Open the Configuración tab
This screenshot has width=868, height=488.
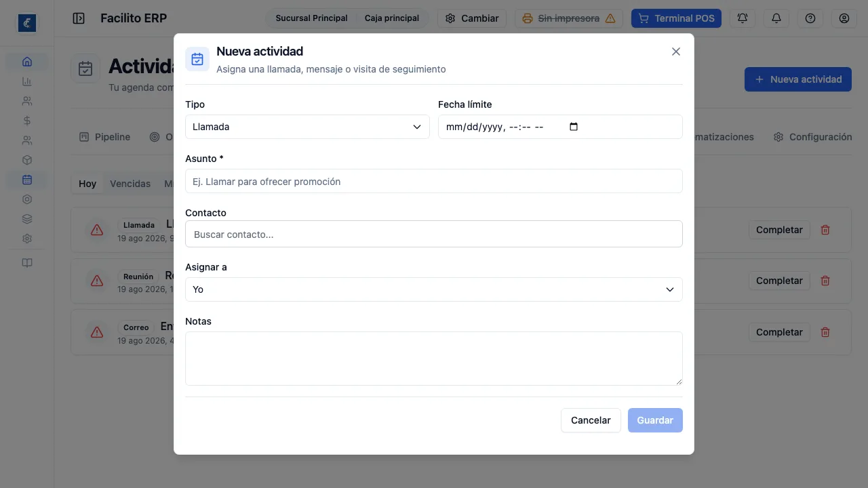[x=812, y=137]
